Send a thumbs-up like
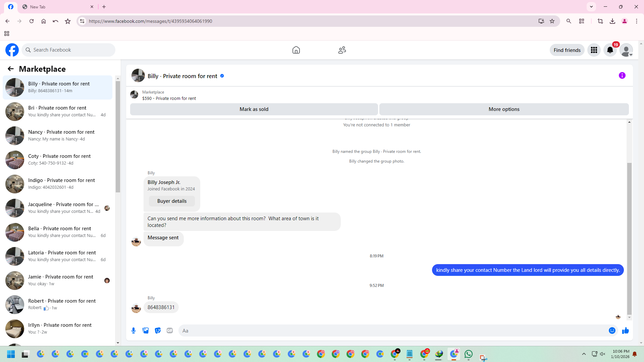644x362 pixels. tap(626, 330)
